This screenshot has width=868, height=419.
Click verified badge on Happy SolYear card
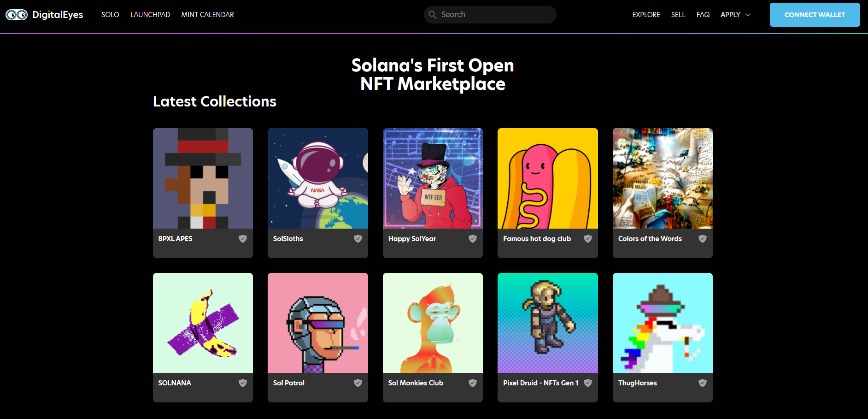(x=473, y=239)
